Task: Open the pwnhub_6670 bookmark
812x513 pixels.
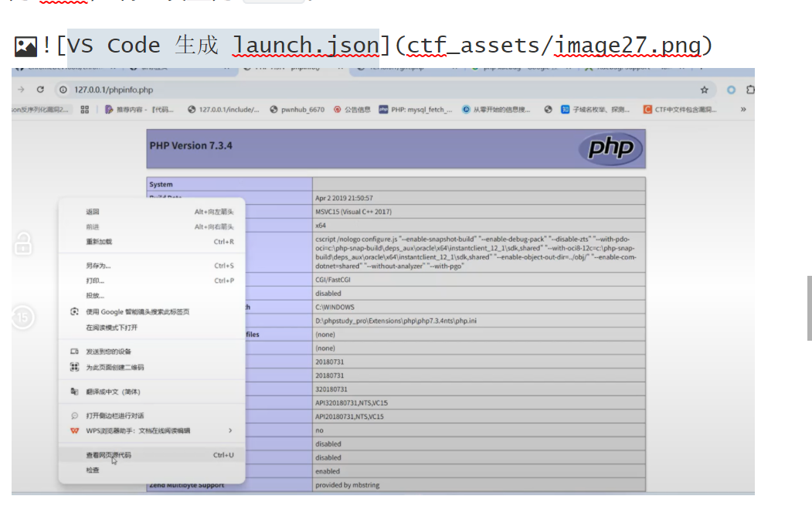Action: point(297,109)
